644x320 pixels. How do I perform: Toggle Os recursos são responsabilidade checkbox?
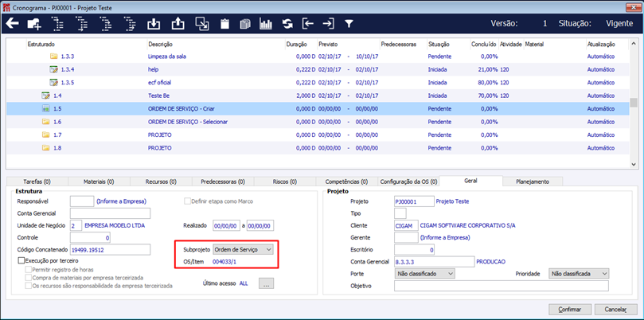click(29, 286)
